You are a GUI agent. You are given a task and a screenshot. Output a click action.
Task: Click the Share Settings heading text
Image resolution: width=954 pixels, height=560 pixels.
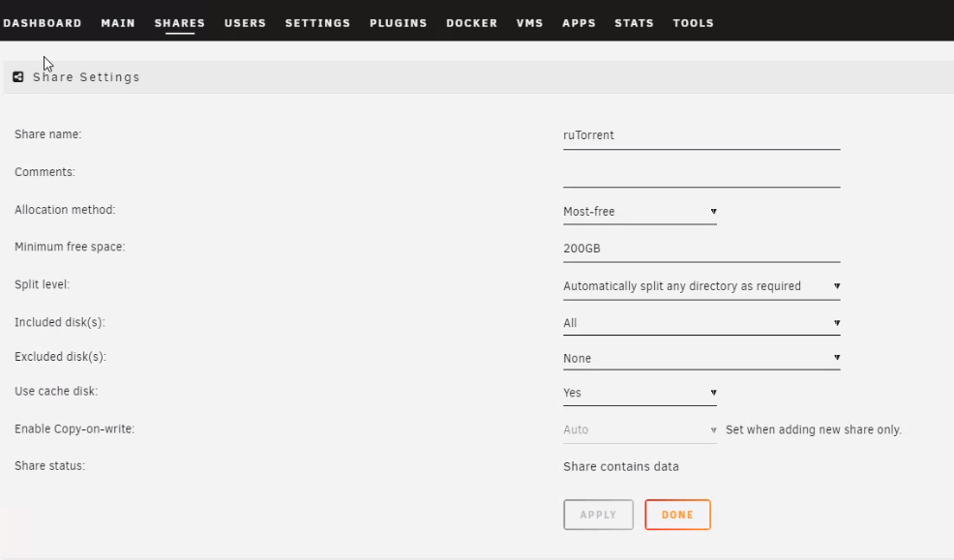(86, 77)
